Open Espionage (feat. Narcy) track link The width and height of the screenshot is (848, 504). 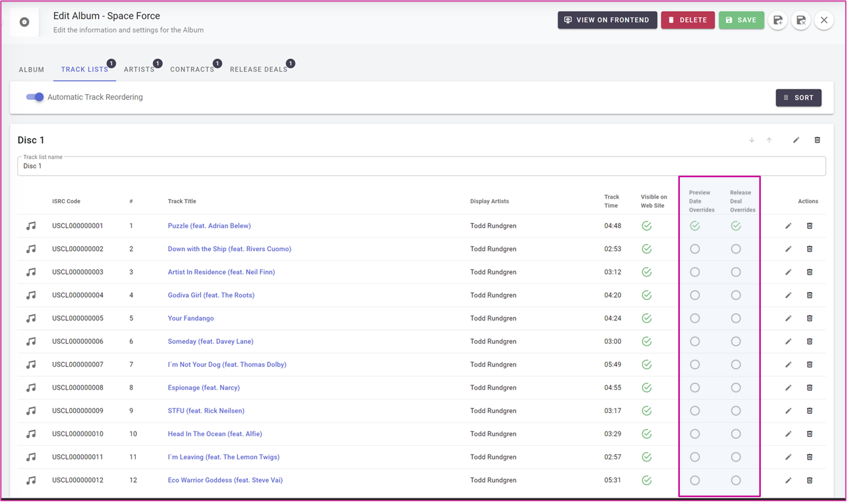(x=203, y=388)
